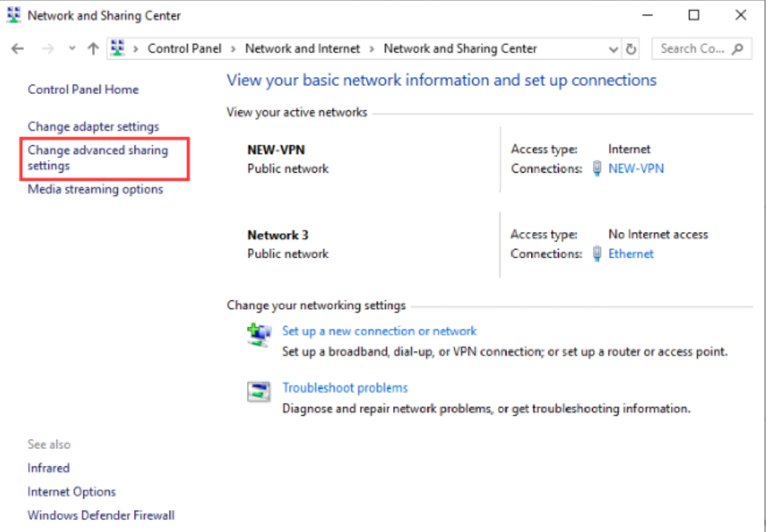Expand the chevron before Control Panel breadcrumb

[135, 49]
